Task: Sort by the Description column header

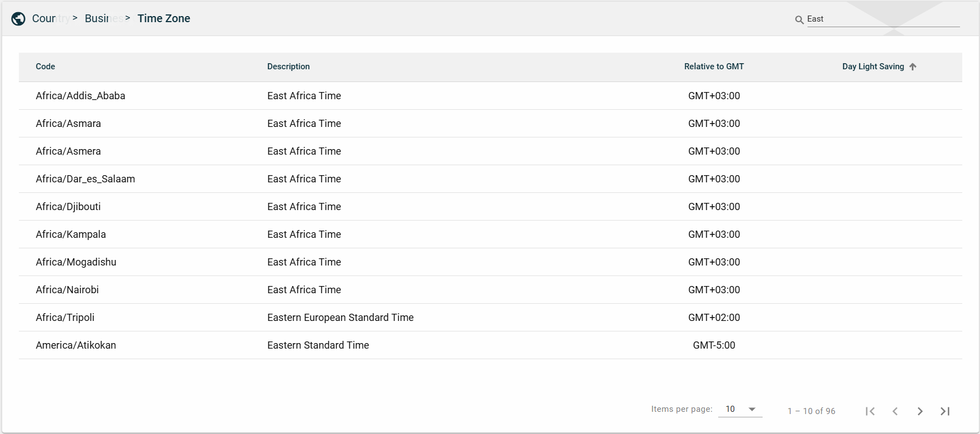Action: (x=288, y=67)
